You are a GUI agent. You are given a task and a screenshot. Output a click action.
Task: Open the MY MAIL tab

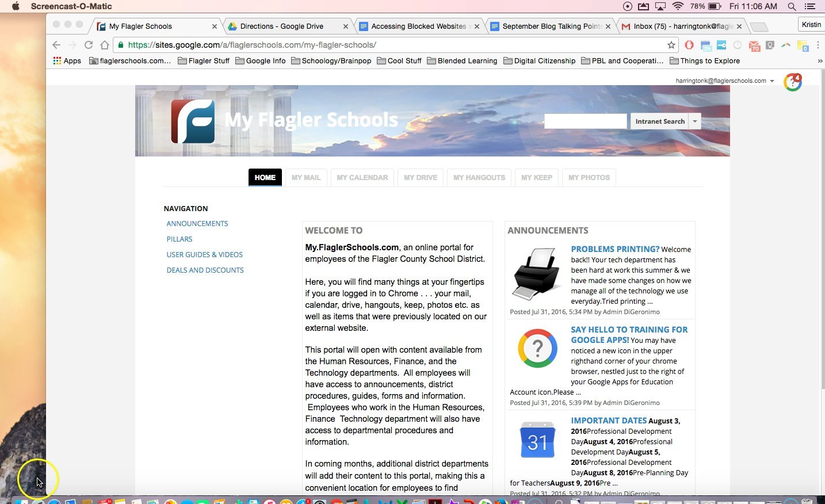pyautogui.click(x=306, y=177)
